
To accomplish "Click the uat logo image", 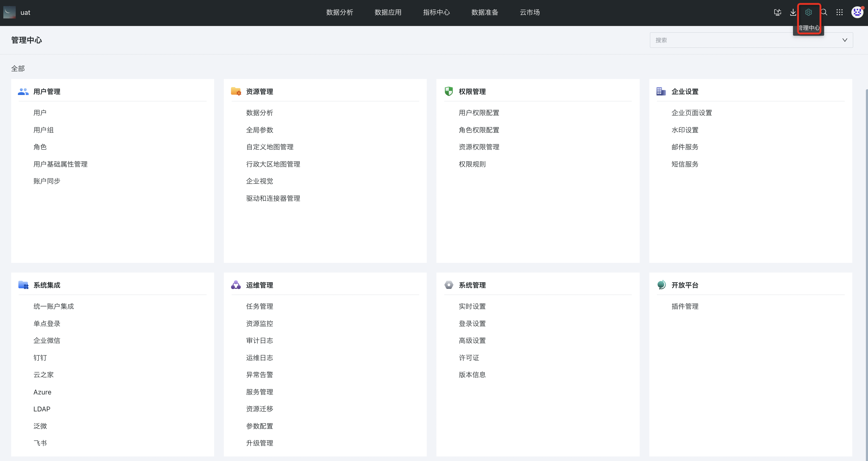I will tap(9, 12).
